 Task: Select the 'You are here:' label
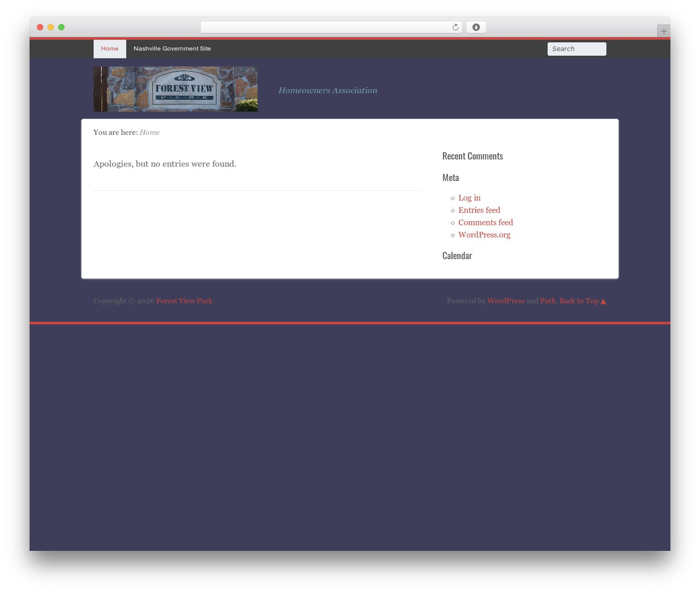pos(115,132)
